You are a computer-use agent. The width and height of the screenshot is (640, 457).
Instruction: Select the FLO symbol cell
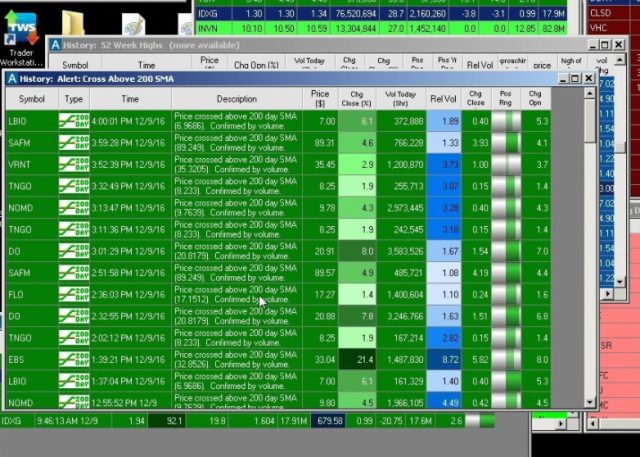(32, 295)
